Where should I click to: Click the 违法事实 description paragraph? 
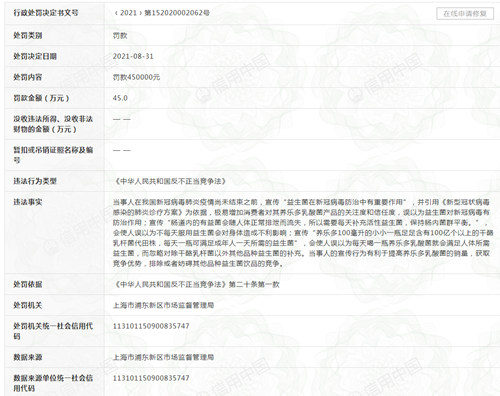303,233
